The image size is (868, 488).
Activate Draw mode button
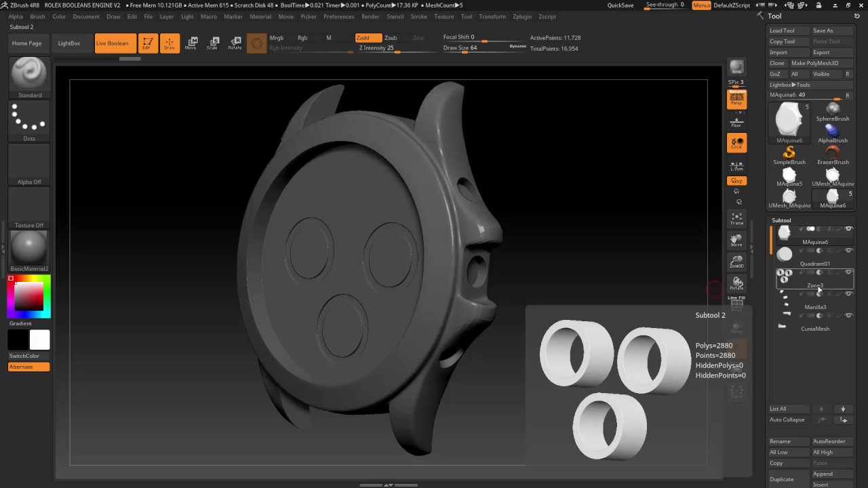tap(170, 43)
